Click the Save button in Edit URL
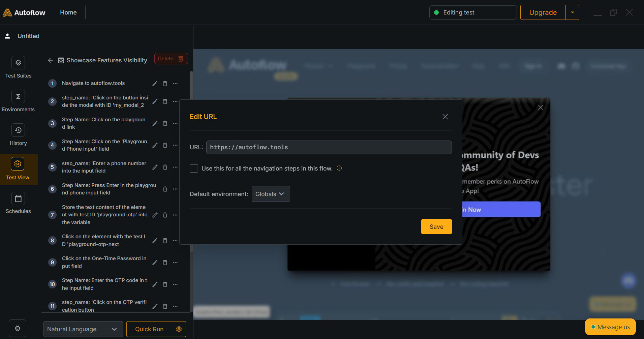Screen dimensions: 644x339 click(436, 227)
